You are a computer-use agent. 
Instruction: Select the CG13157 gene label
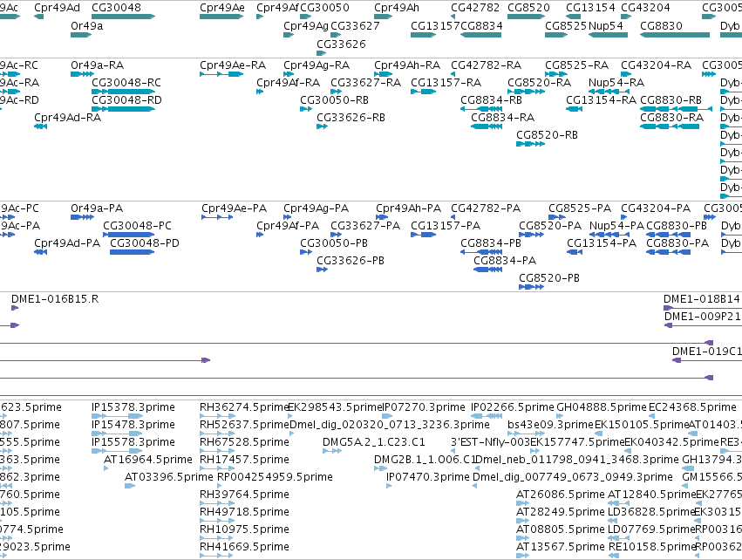pyautogui.click(x=435, y=25)
